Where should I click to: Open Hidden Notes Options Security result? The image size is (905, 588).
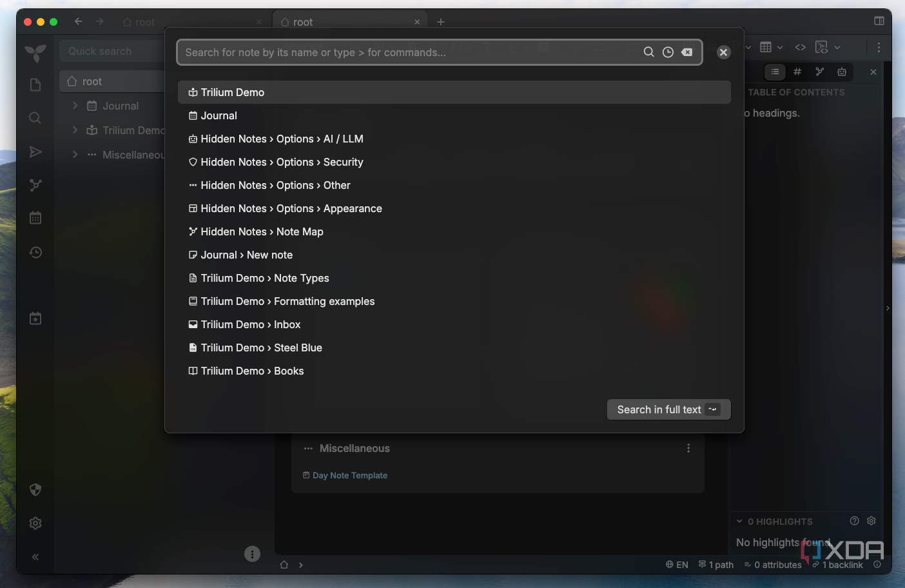454,162
